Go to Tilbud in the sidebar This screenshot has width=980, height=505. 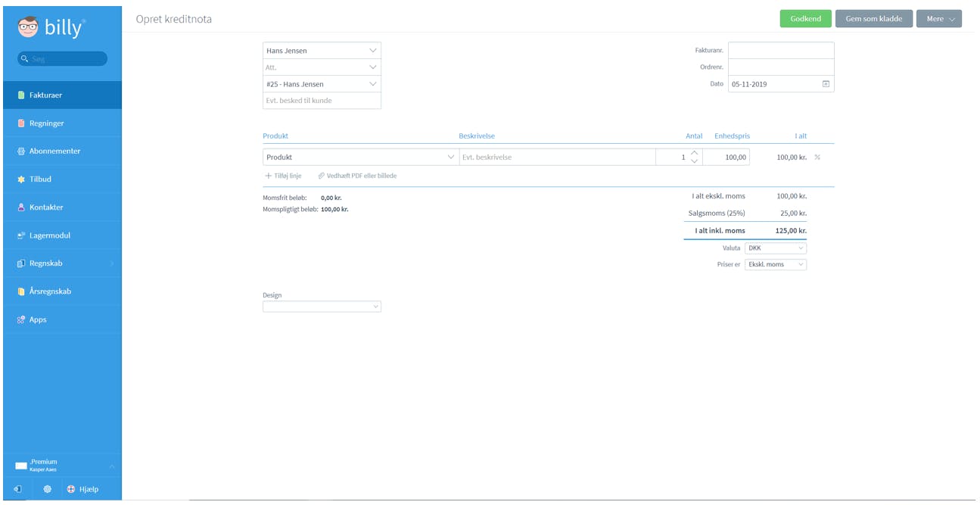pyautogui.click(x=62, y=179)
